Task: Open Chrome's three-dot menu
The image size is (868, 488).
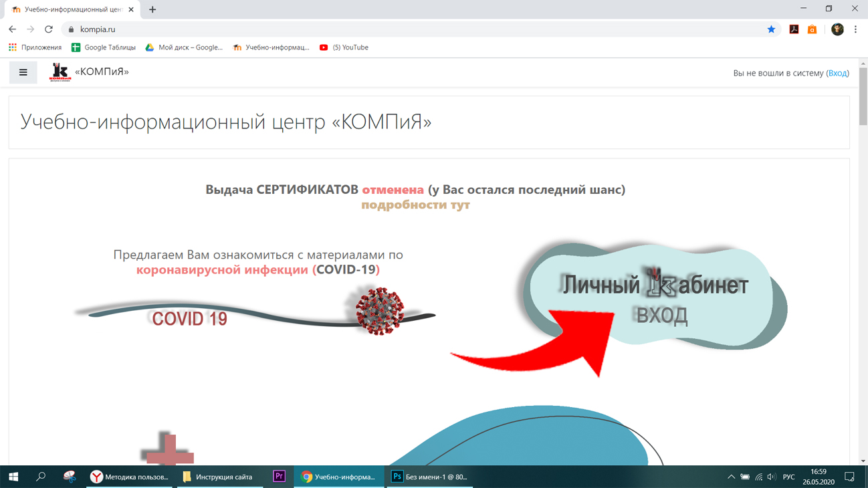Action: 855,29
